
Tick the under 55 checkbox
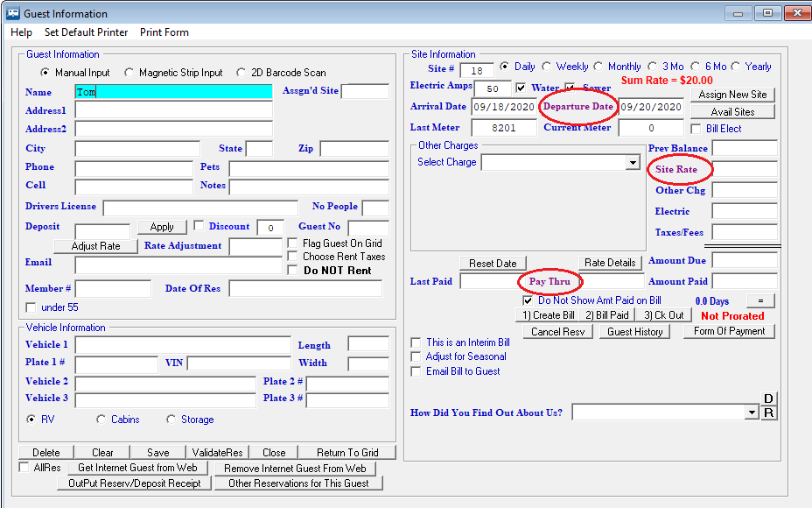31,307
